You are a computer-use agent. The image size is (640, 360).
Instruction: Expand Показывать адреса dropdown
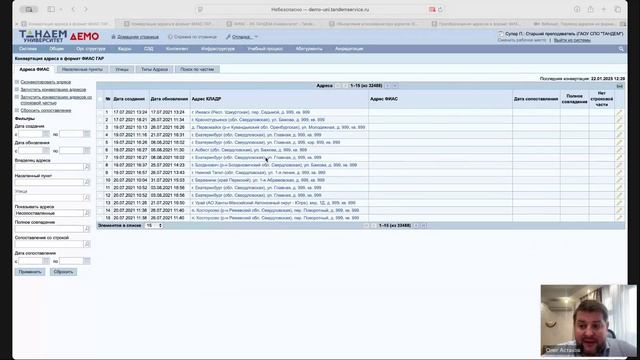point(87,213)
